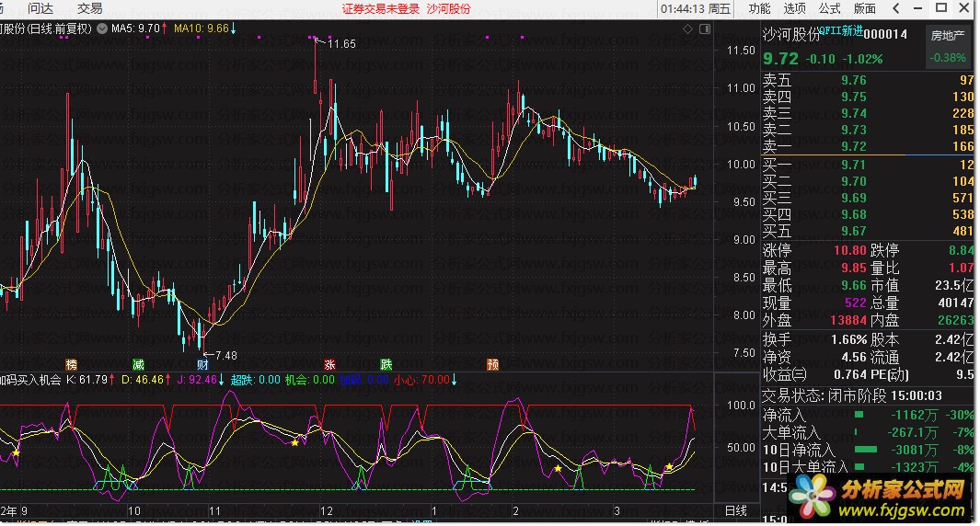
Task: Click the 卖五 price 9.76
Action: point(854,81)
